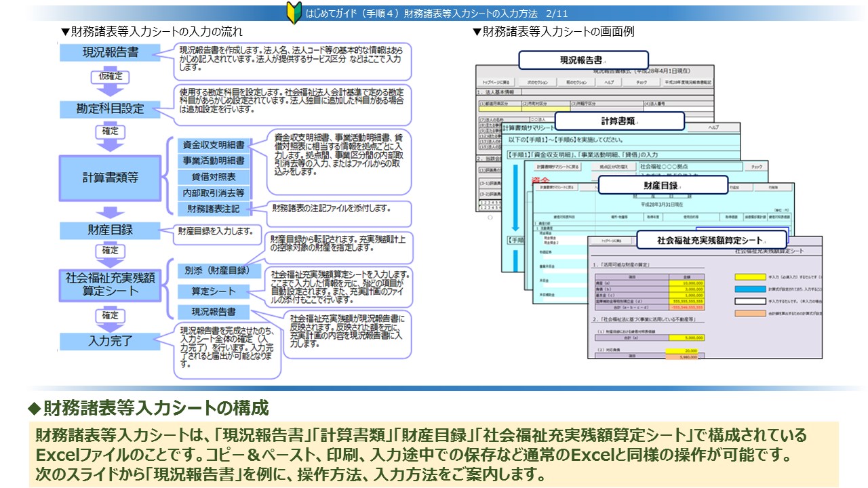Click the green-yellow beginner mark icon in title bar
Image resolution: width=868 pixels, height=488 pixels.
click(x=294, y=14)
